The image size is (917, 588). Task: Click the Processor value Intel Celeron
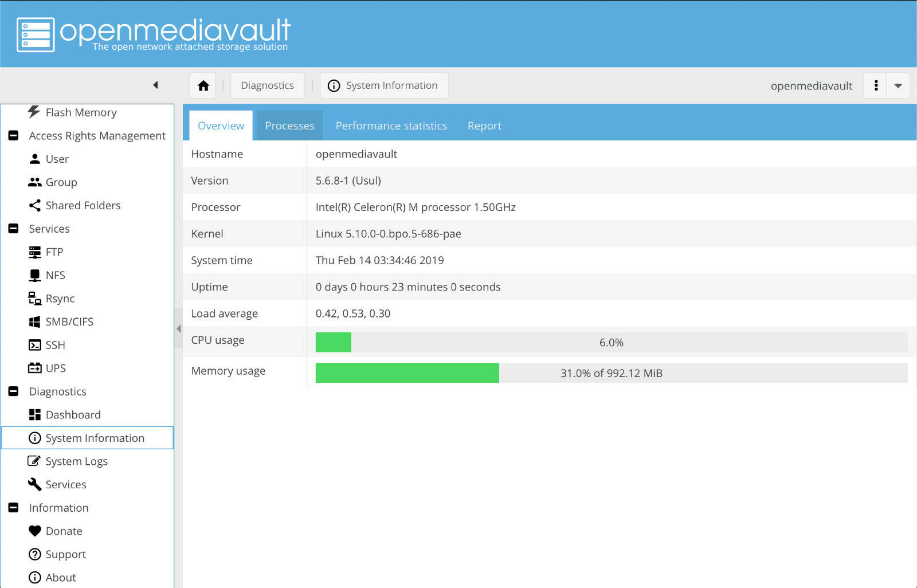(x=416, y=207)
